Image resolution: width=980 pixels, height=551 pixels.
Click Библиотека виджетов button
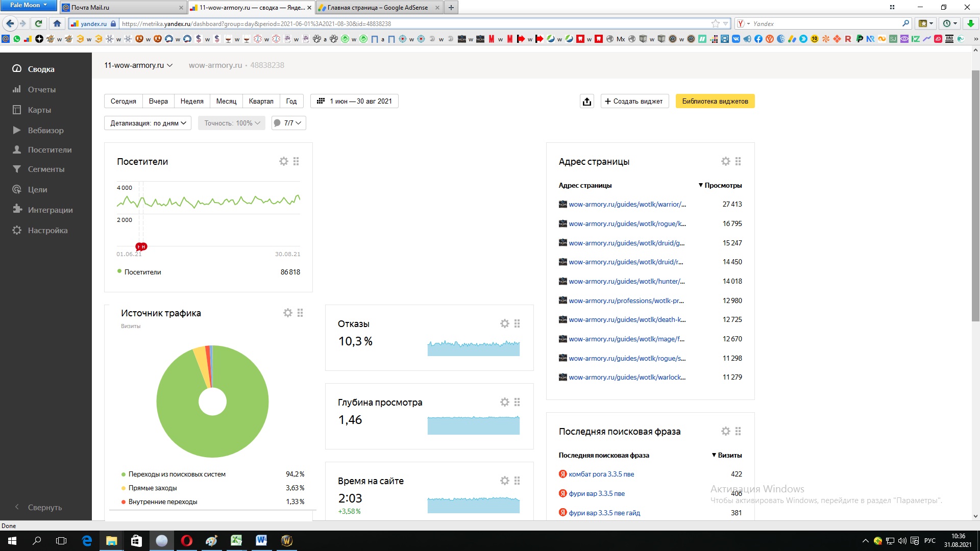[x=715, y=101]
